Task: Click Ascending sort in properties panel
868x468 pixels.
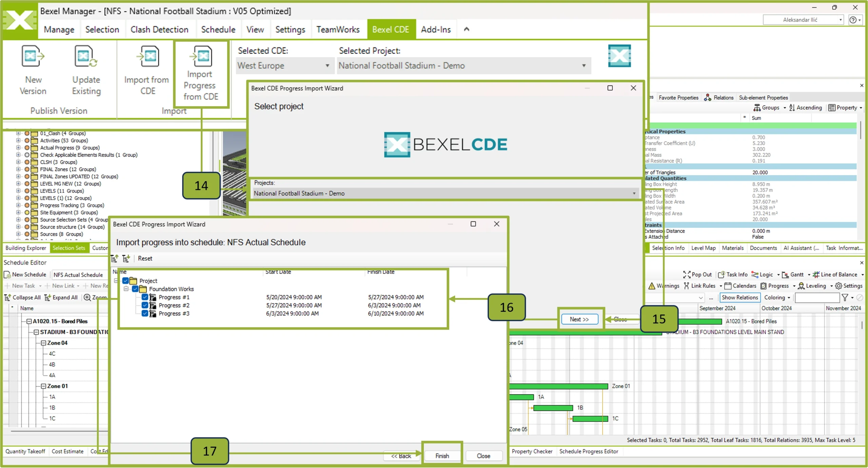Action: pyautogui.click(x=805, y=108)
